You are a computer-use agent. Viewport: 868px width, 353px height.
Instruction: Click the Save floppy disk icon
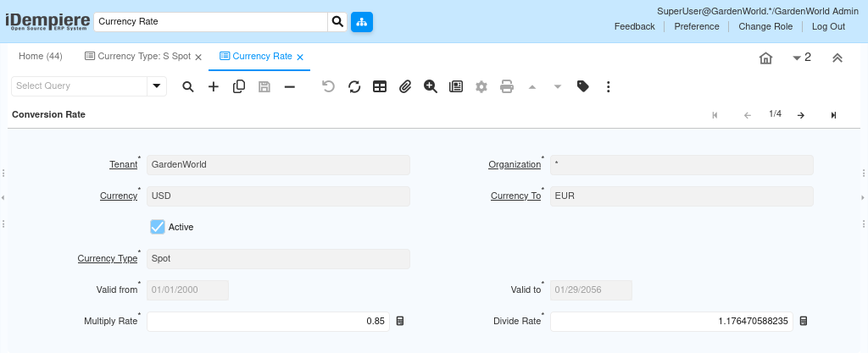pos(264,86)
